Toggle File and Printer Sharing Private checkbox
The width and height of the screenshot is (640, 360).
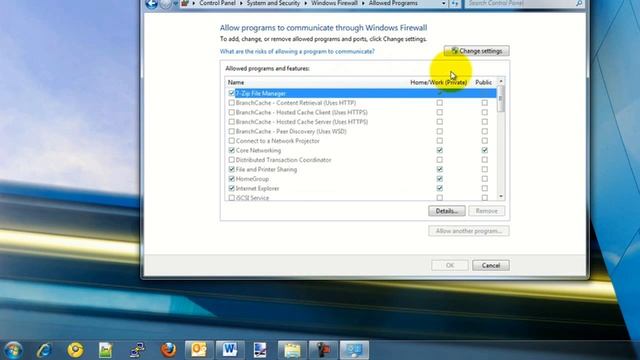coord(440,169)
